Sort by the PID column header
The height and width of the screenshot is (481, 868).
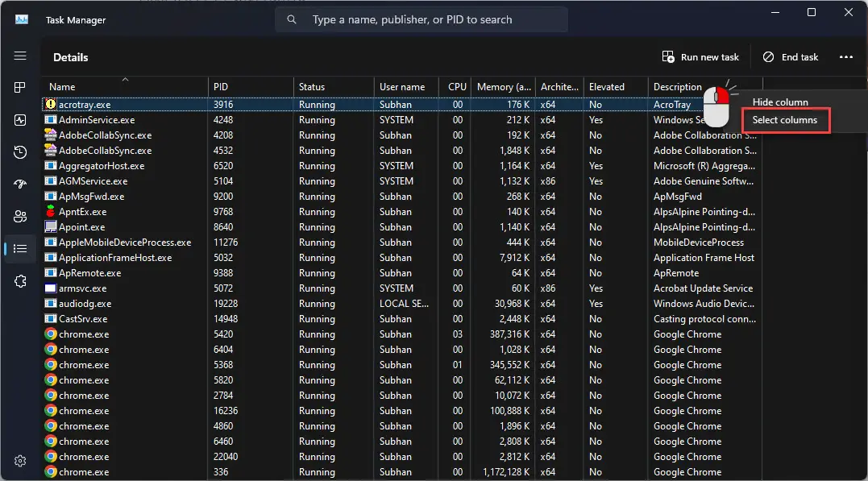click(251, 86)
